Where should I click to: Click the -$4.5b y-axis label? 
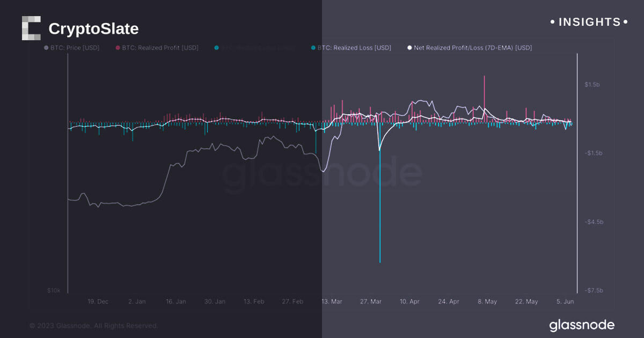(594, 222)
